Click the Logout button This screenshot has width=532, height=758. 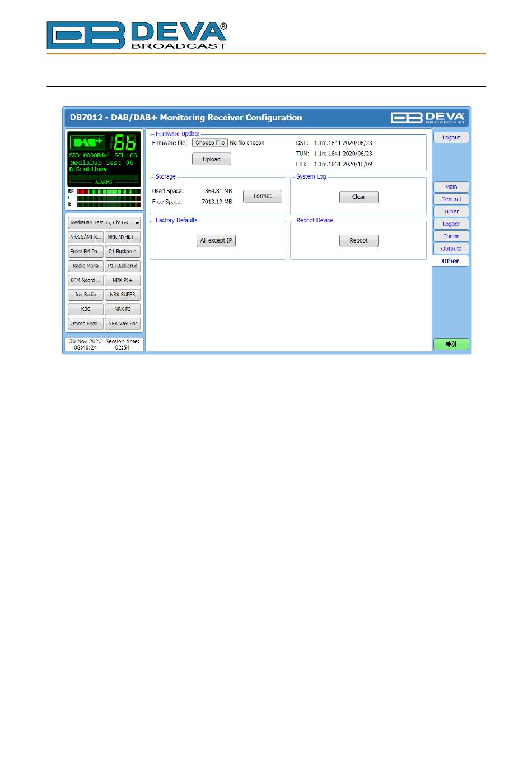point(451,138)
